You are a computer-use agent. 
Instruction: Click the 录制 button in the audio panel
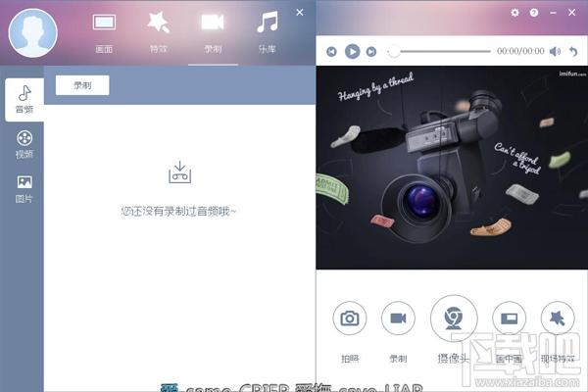[x=82, y=85]
